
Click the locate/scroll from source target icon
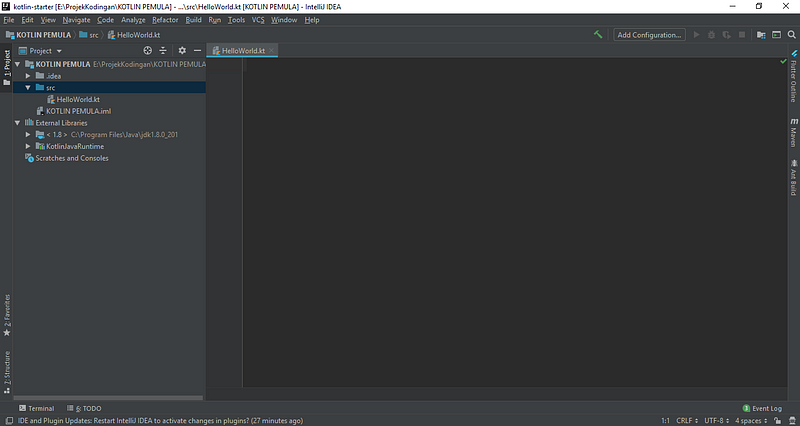pos(147,51)
